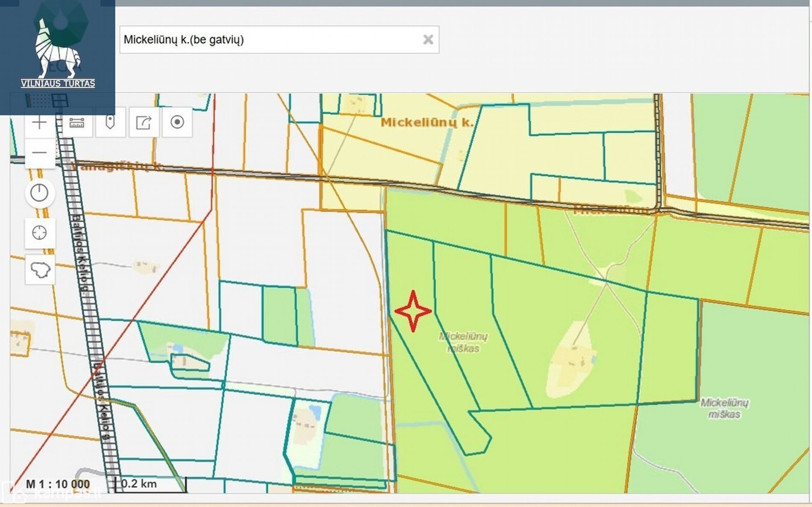This screenshot has height=507, width=812.
Task: Toggle the circular target layer button
Action: (177, 122)
